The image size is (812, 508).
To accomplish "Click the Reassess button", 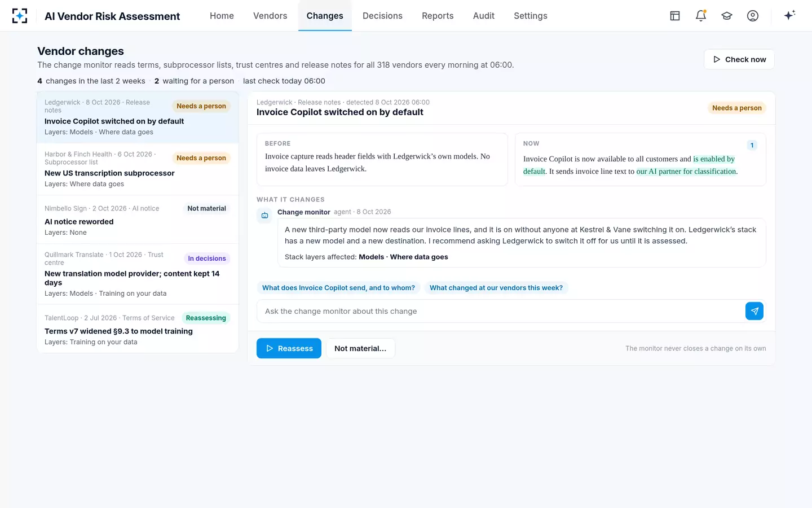I will click(289, 348).
